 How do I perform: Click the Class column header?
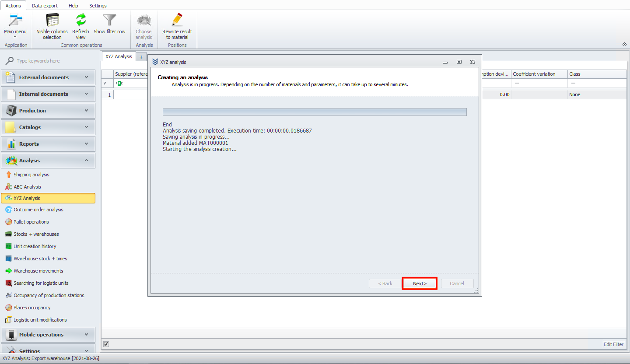pyautogui.click(x=597, y=74)
